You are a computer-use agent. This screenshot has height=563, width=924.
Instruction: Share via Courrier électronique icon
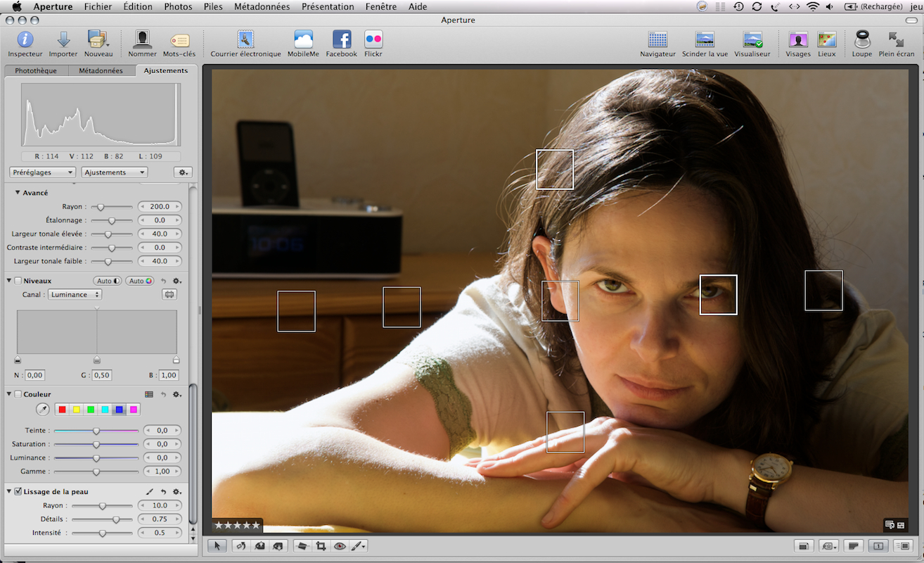click(245, 44)
